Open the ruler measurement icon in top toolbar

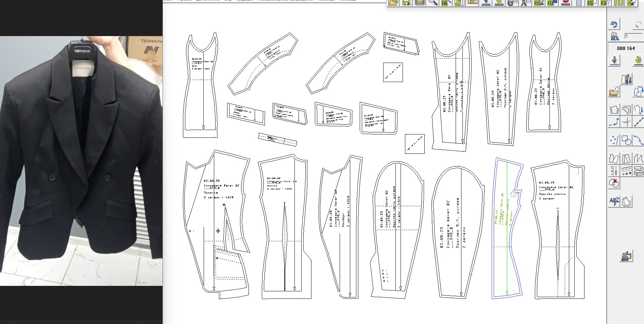473,3
